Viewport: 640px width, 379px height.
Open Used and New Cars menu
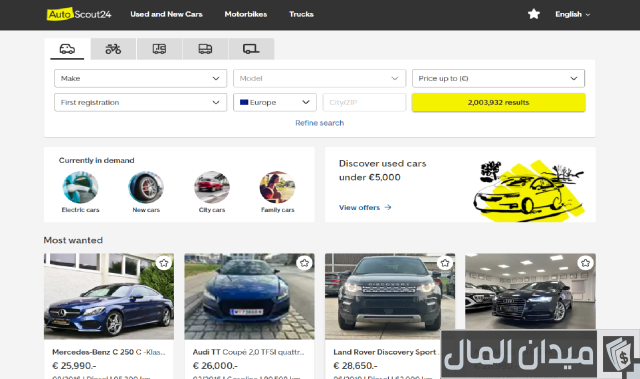point(166,14)
